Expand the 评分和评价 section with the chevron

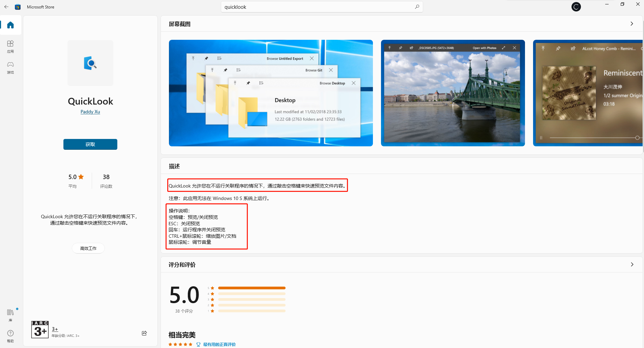pyautogui.click(x=632, y=264)
